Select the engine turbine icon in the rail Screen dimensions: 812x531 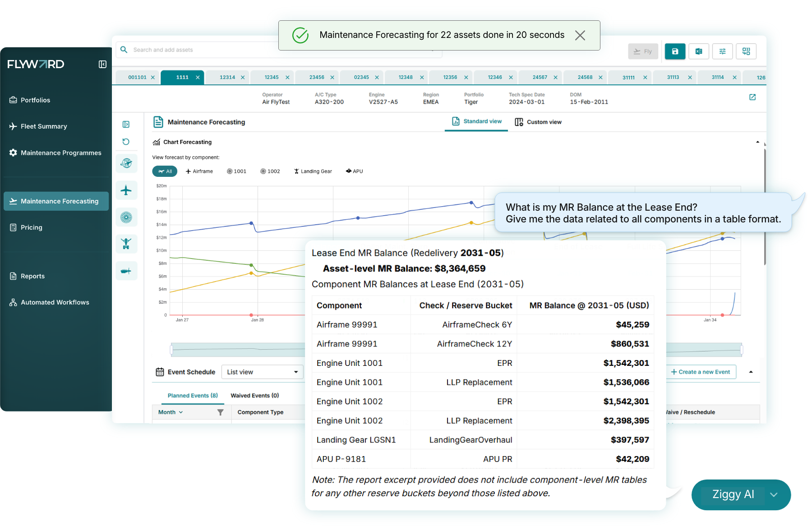click(x=126, y=217)
